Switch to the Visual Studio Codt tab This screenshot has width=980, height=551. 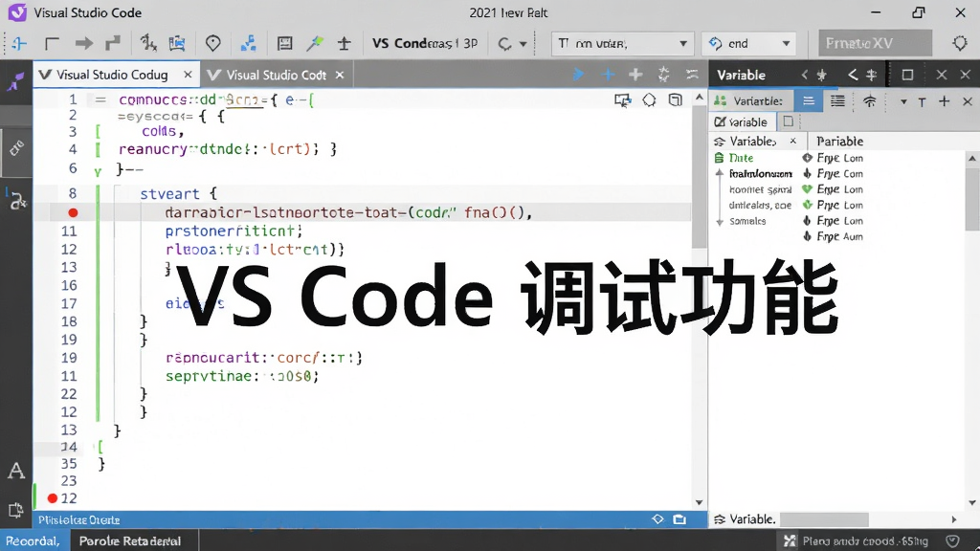[x=277, y=75]
